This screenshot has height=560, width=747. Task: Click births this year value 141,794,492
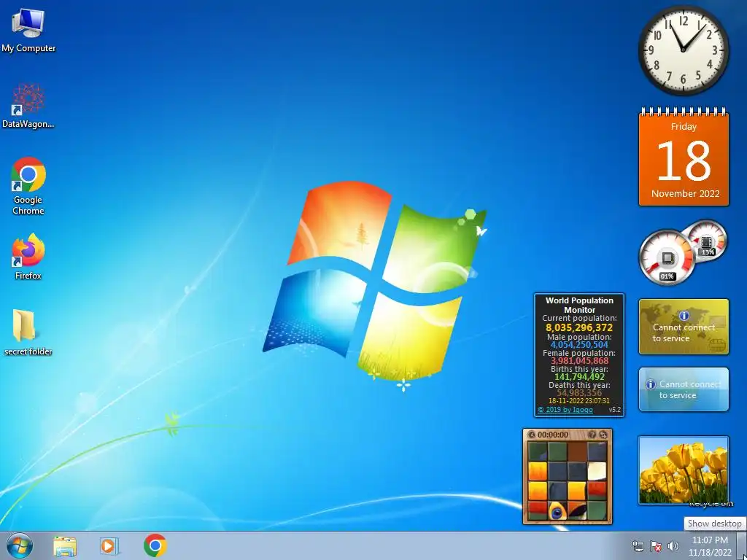(579, 377)
